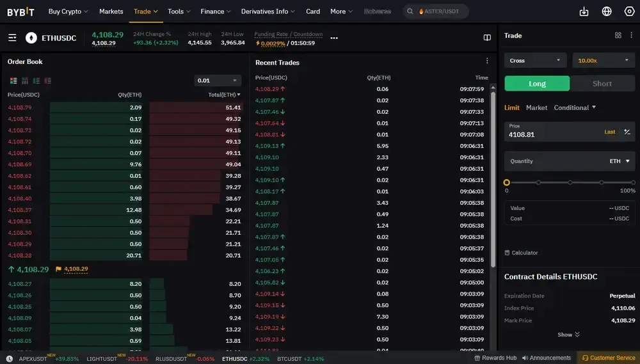Open the Cross margin mode dropdown

tap(535, 60)
